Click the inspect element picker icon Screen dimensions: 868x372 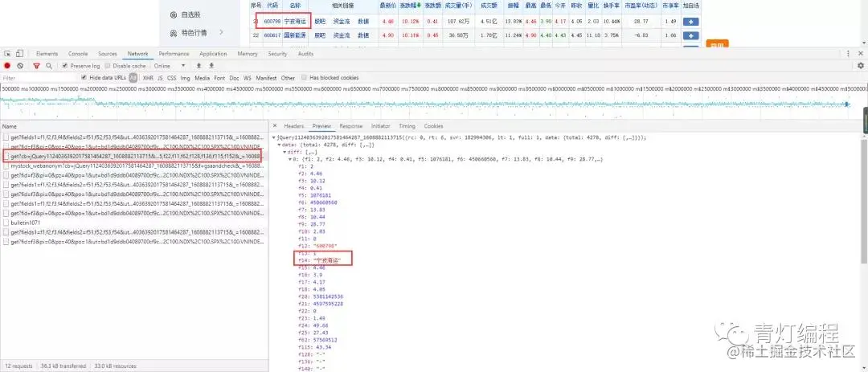pos(8,54)
